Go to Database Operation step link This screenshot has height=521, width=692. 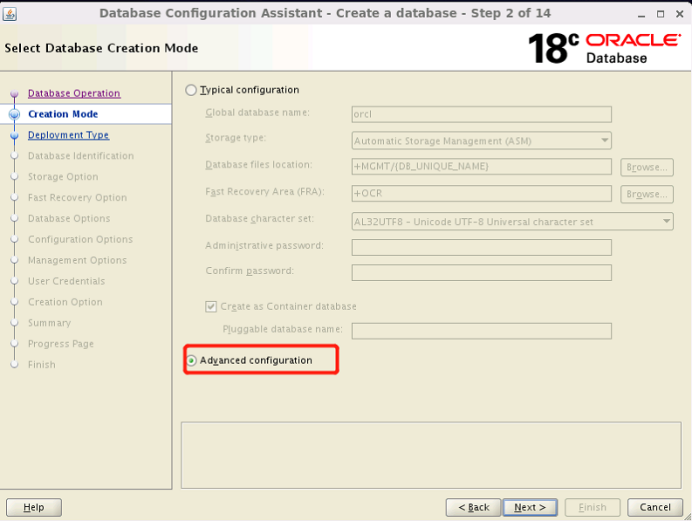[x=74, y=93]
